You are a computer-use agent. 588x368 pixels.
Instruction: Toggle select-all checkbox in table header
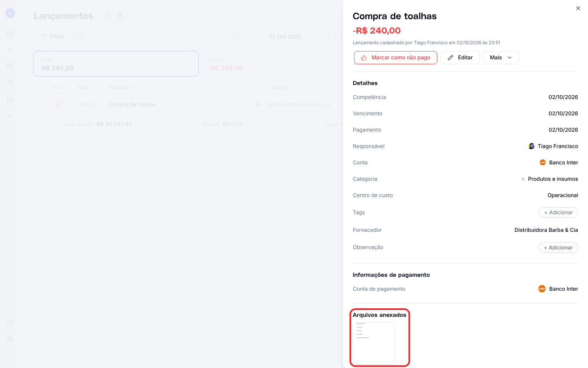[x=43, y=88]
